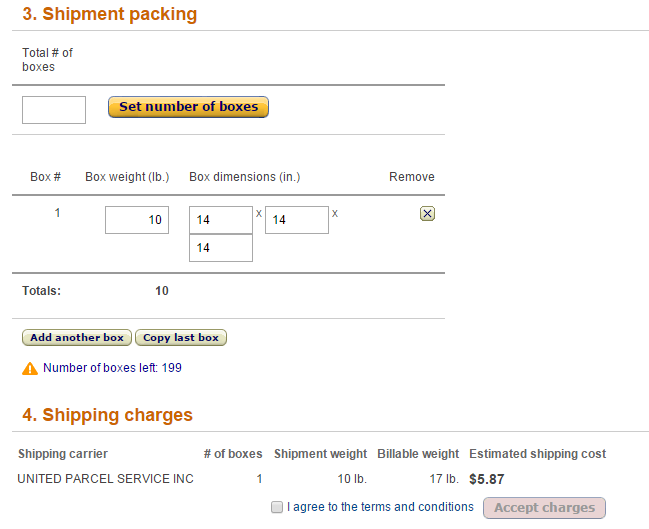
Task: Click the remove box X icon
Action: (x=427, y=214)
